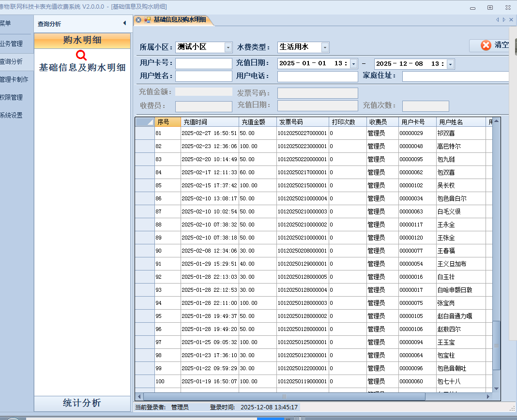517x420 pixels.
Task: Select 系统设置 in the left menu
Action: [x=12, y=116]
